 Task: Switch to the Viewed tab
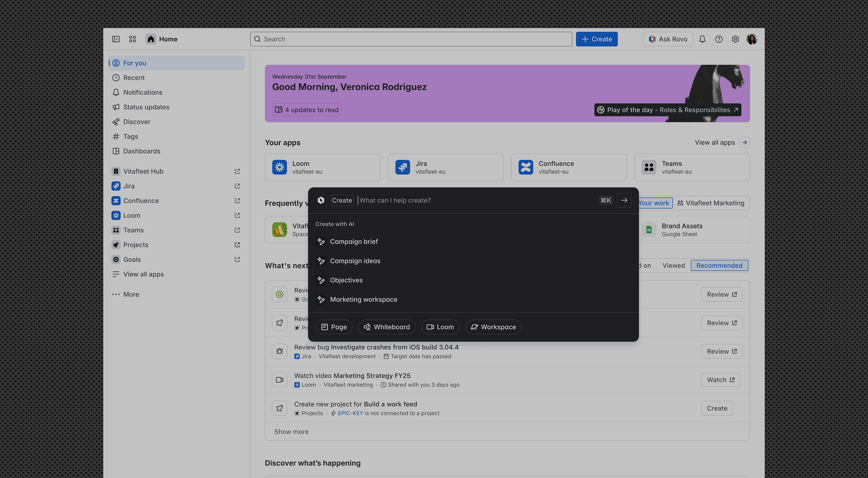pyautogui.click(x=673, y=265)
